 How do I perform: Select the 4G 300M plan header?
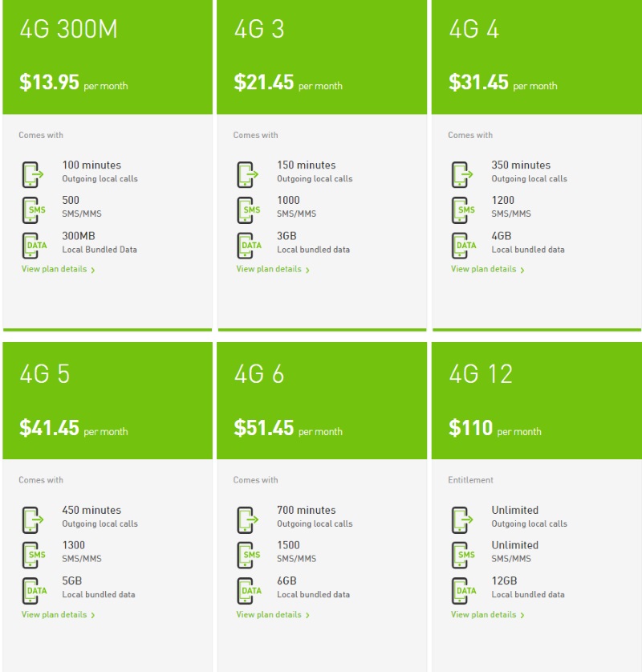[x=108, y=57]
